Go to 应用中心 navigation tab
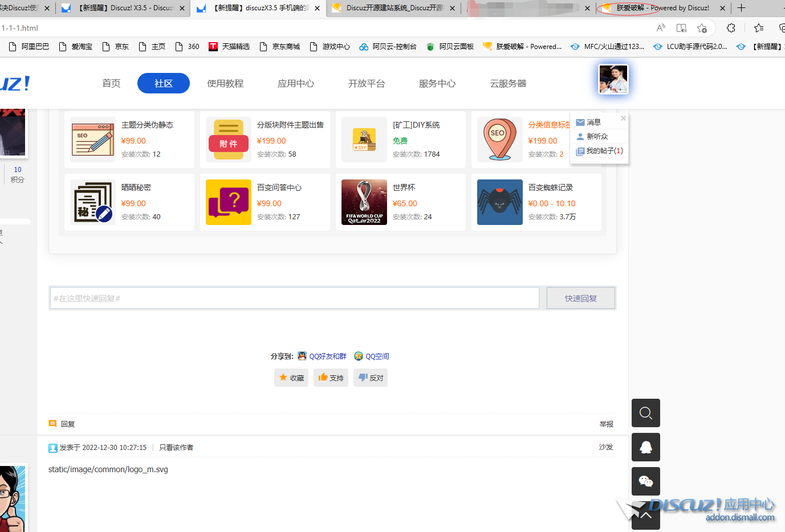This screenshot has height=532, width=785. (x=296, y=83)
